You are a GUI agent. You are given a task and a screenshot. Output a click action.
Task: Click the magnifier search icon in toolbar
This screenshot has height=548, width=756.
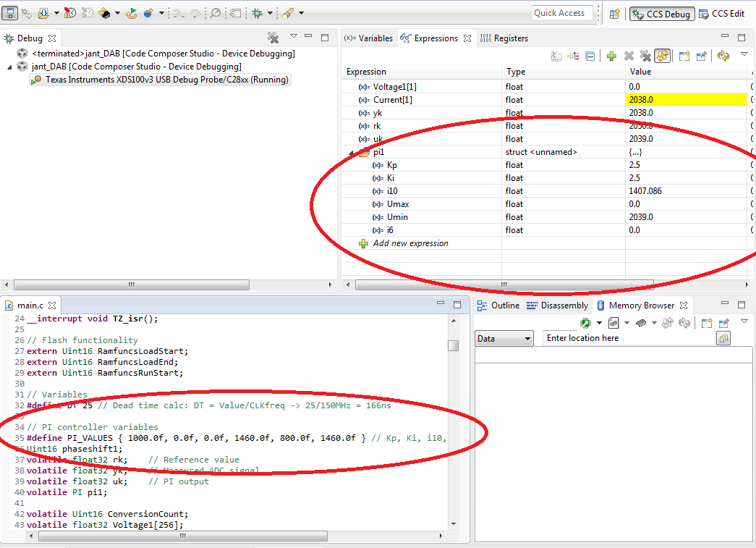[x=216, y=13]
